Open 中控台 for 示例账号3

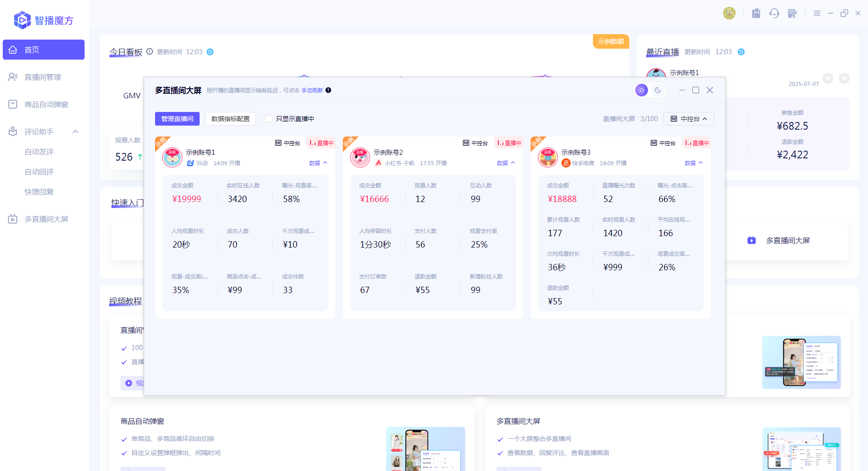(663, 143)
